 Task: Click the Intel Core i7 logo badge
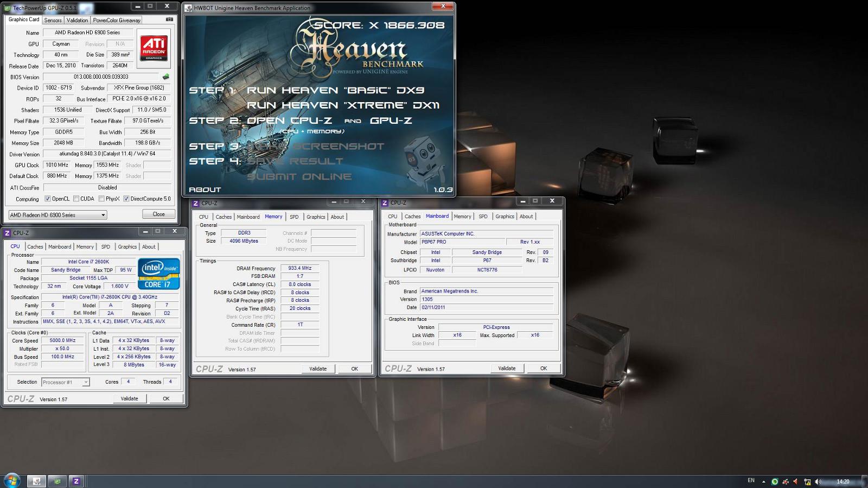[158, 274]
